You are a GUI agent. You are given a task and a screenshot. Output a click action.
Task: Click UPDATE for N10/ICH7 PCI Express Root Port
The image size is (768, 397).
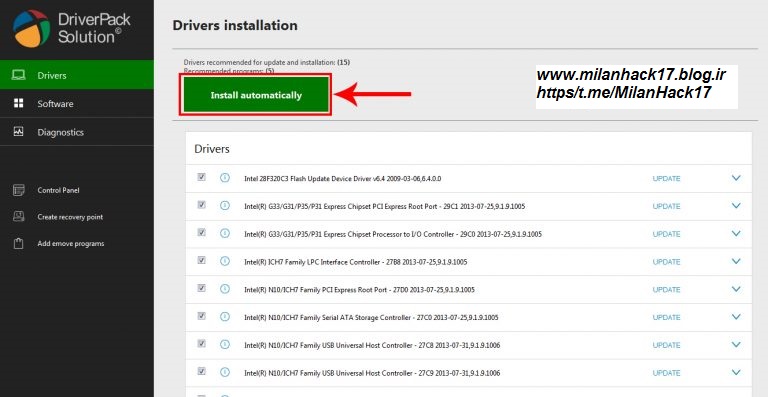click(x=666, y=289)
